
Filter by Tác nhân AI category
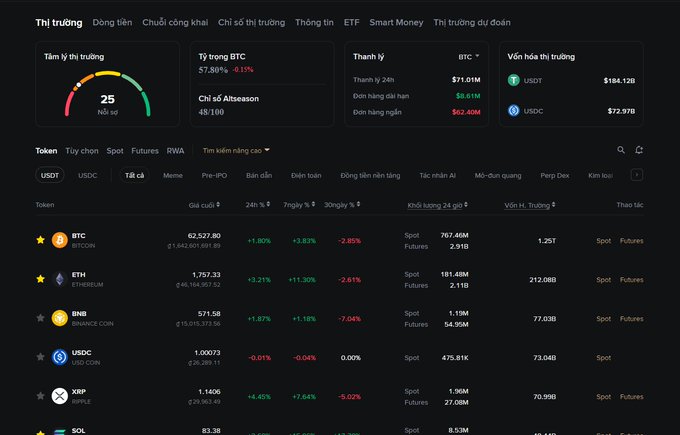[x=438, y=175]
